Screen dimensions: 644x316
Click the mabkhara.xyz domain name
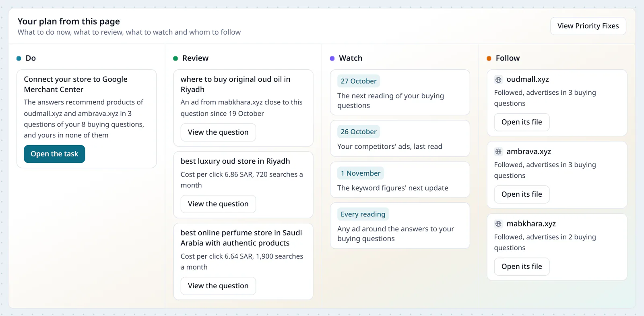531,224
